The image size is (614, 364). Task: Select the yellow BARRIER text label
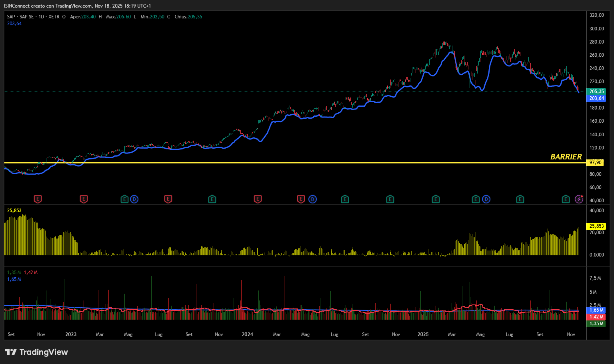click(x=566, y=157)
